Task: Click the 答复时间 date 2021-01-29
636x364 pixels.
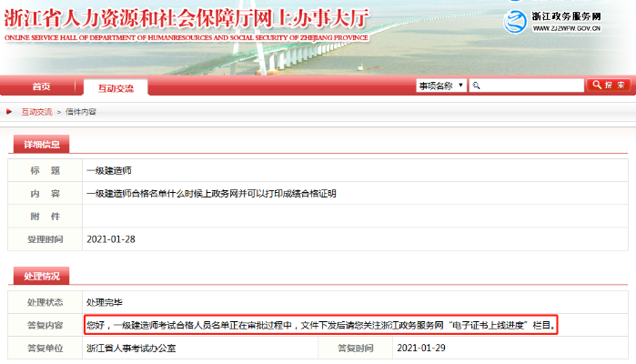Action: (x=421, y=348)
